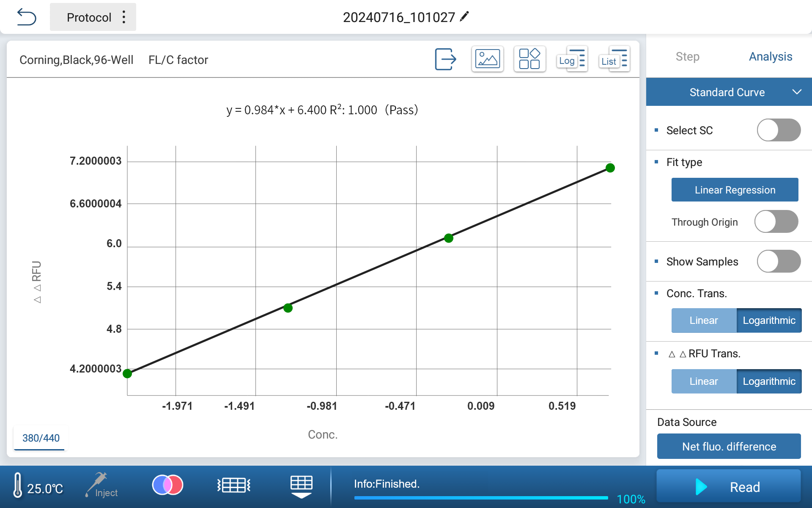Click the Conc. x-axis label
The width and height of the screenshot is (812, 508).
coord(323,434)
